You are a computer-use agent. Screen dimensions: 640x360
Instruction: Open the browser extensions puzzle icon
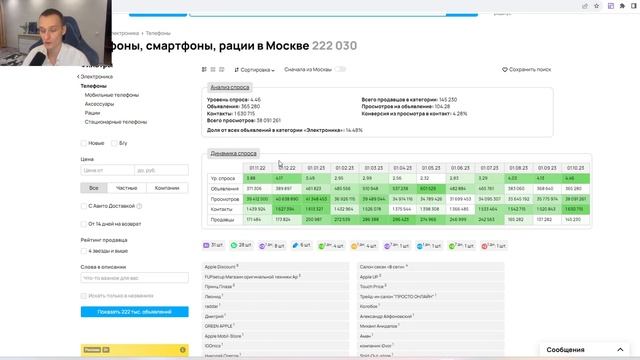click(622, 6)
